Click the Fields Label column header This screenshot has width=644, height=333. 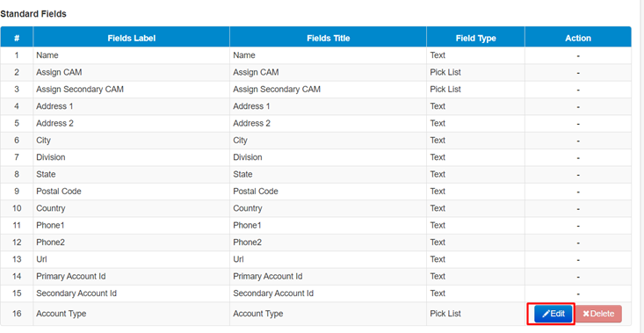(x=132, y=38)
